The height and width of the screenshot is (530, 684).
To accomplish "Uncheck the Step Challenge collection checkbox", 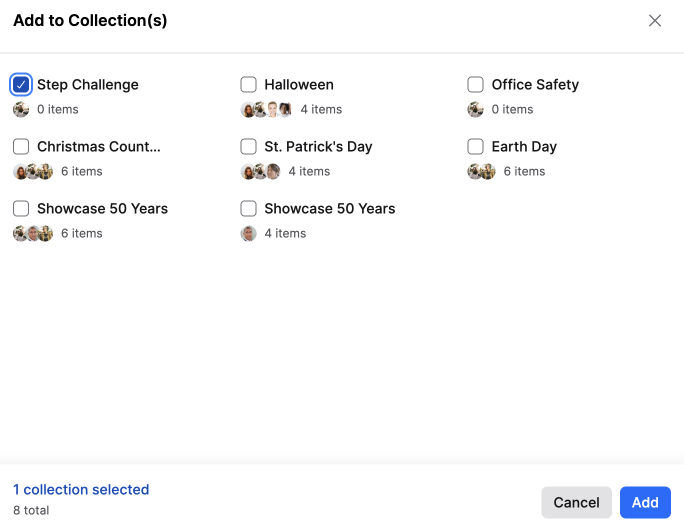I will 21,85.
